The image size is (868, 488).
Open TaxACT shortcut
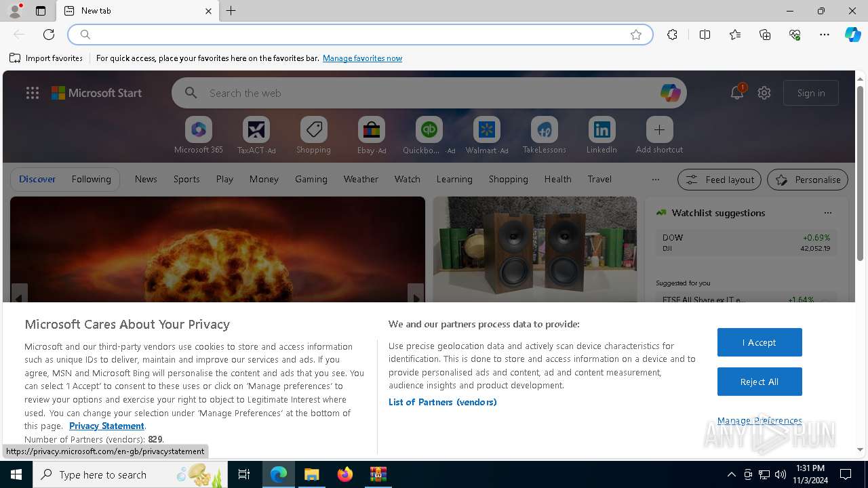click(256, 135)
